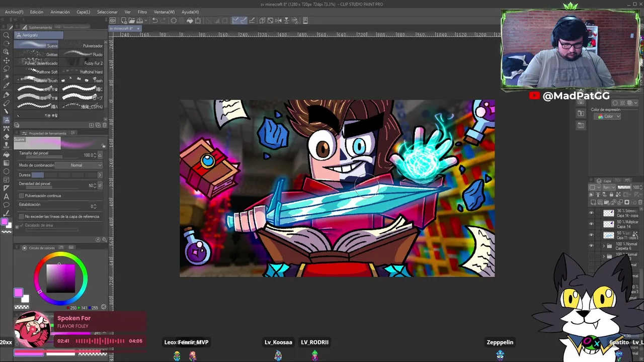Select the Pulverizador sub tool

(82, 45)
